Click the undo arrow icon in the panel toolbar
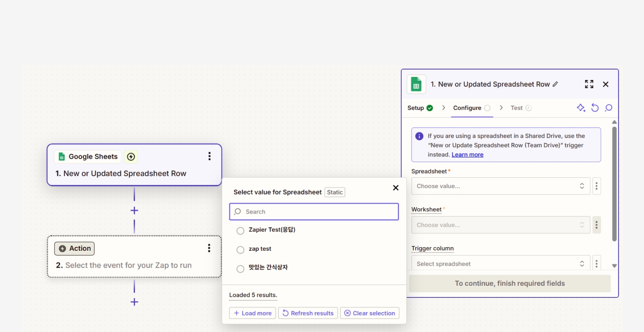644x332 pixels. pyautogui.click(x=595, y=108)
